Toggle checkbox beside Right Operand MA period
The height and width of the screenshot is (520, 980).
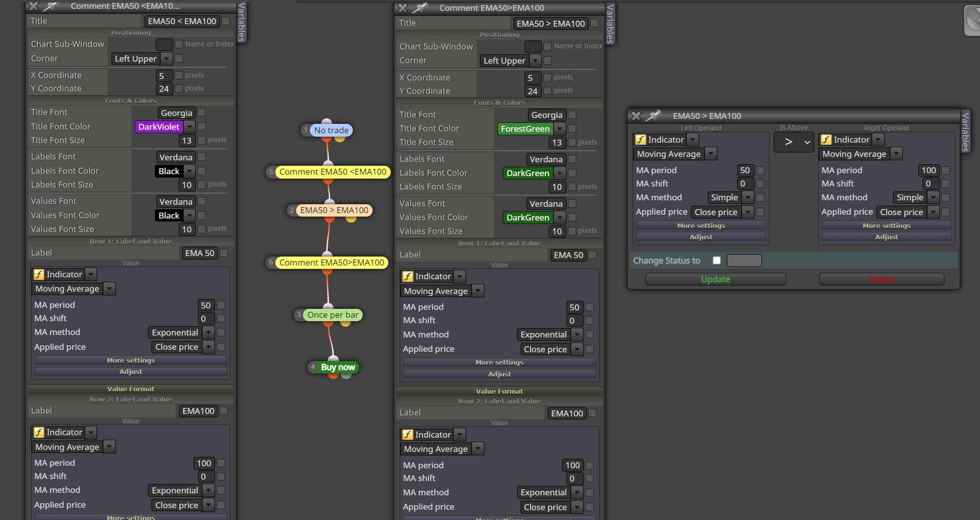945,170
